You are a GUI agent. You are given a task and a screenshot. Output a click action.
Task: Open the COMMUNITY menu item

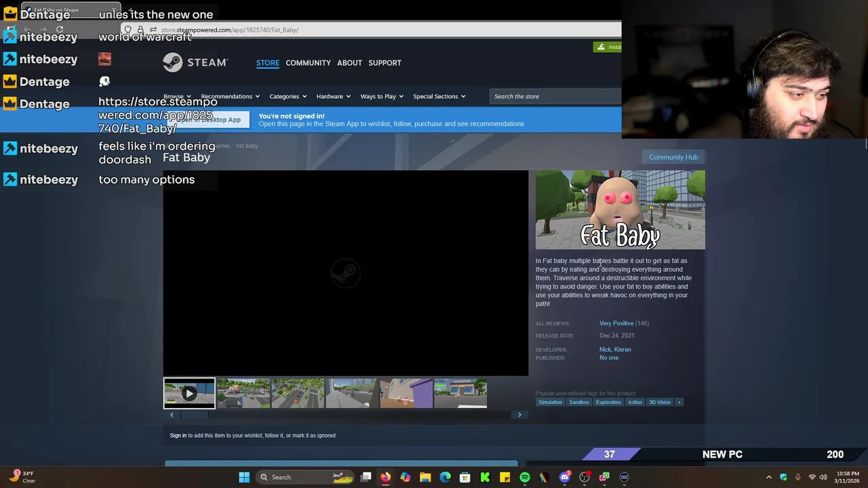pos(308,63)
